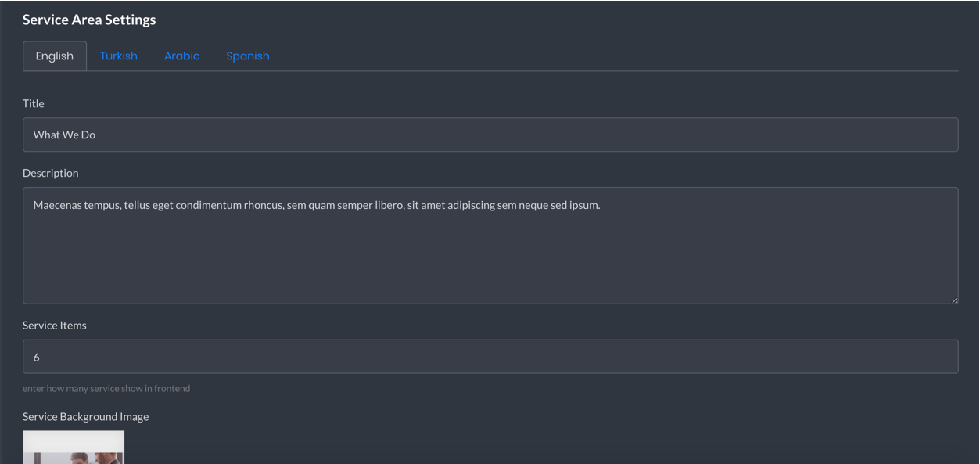980x464 pixels.
Task: Place cursor at end of ipsum sentence
Action: tap(601, 205)
